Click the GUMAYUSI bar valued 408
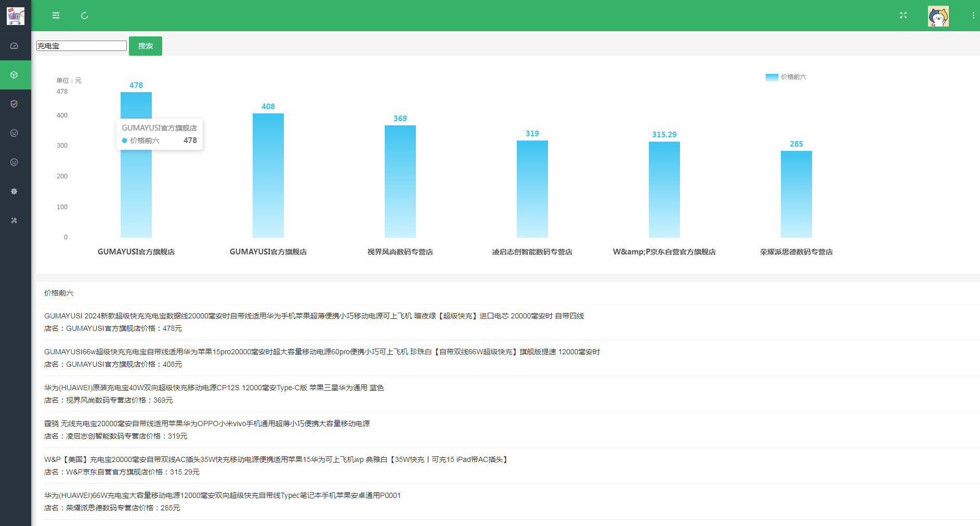The height and width of the screenshot is (526, 980). 268,175
